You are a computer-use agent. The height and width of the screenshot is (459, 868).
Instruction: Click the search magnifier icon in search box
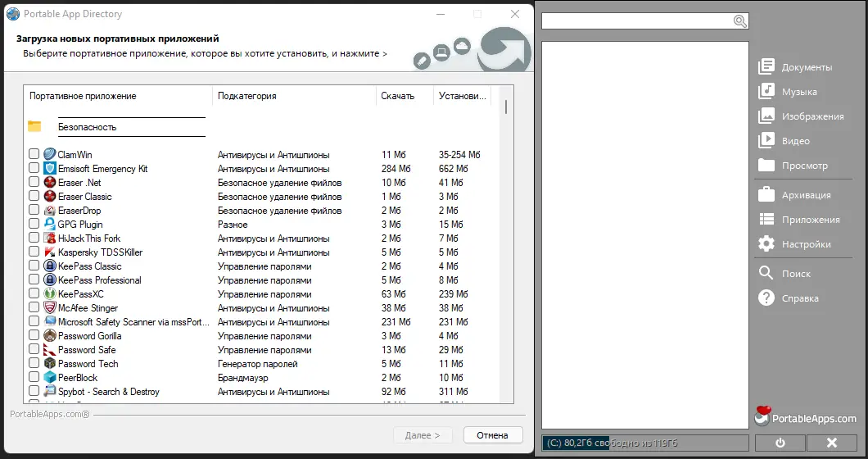coord(740,21)
